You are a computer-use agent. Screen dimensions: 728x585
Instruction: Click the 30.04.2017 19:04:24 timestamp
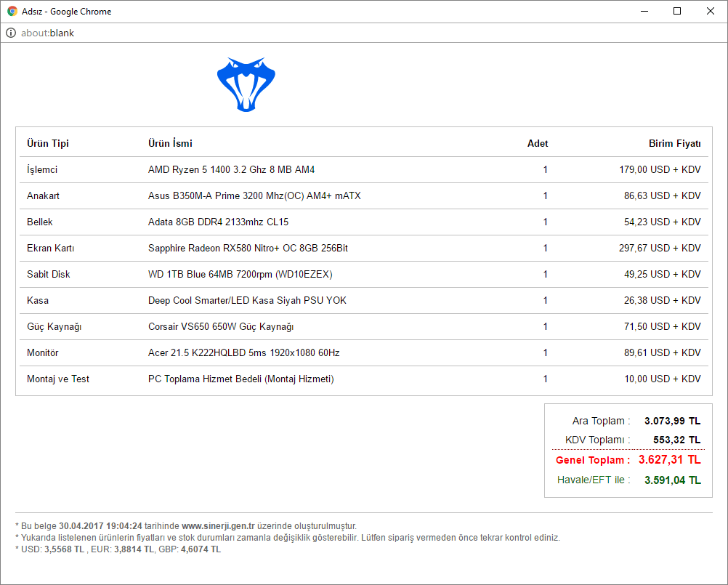click(100, 526)
